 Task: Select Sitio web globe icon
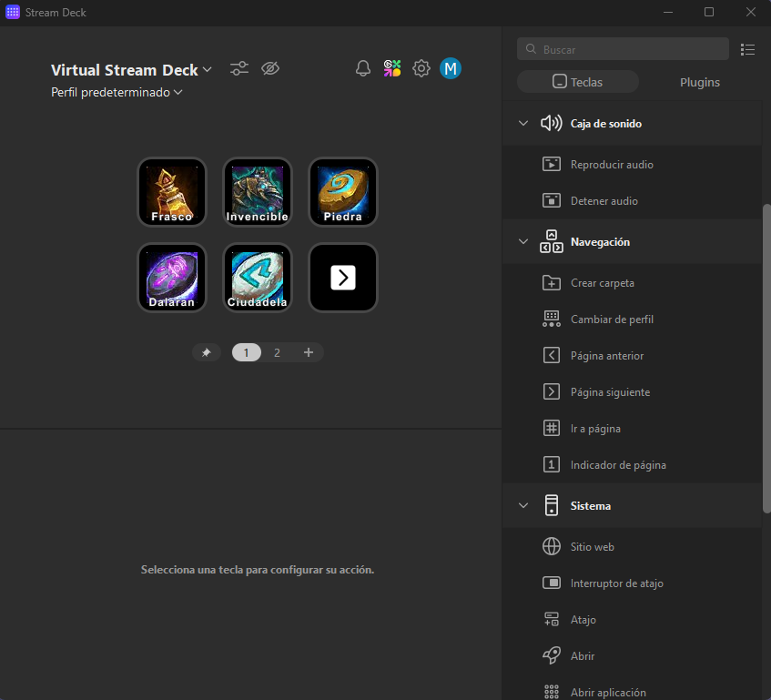552,546
